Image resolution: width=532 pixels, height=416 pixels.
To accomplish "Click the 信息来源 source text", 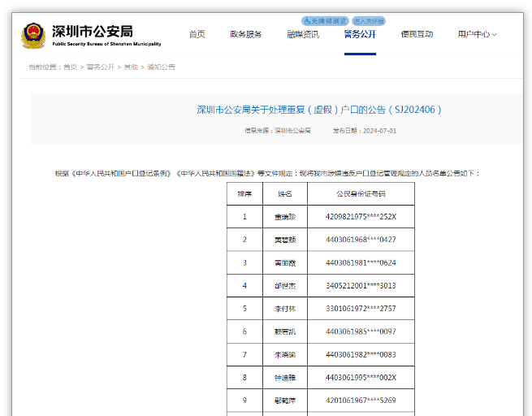I will [278, 131].
